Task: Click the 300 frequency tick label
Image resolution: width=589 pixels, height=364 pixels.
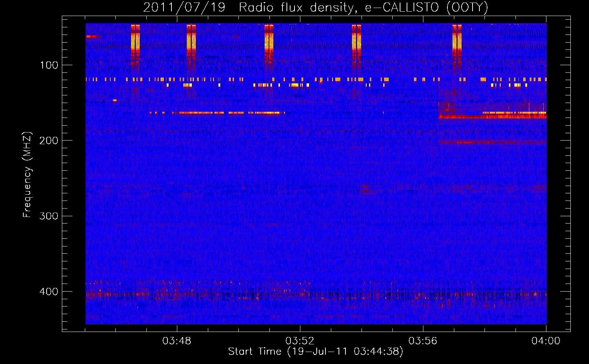Action: pyautogui.click(x=49, y=216)
